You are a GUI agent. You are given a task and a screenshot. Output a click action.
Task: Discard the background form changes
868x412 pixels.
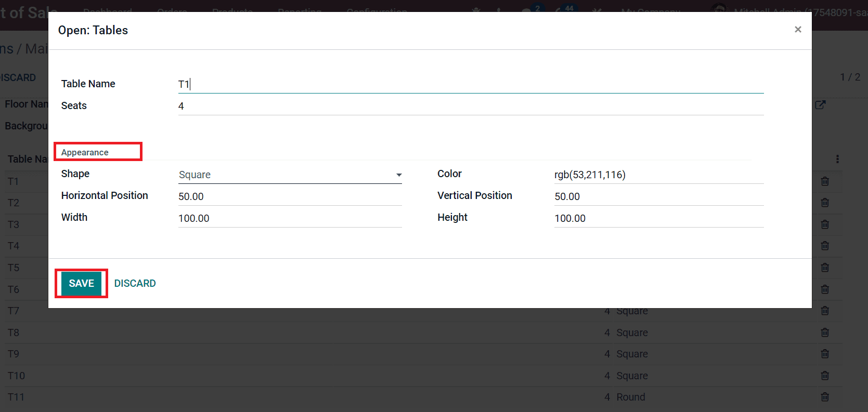click(18, 77)
